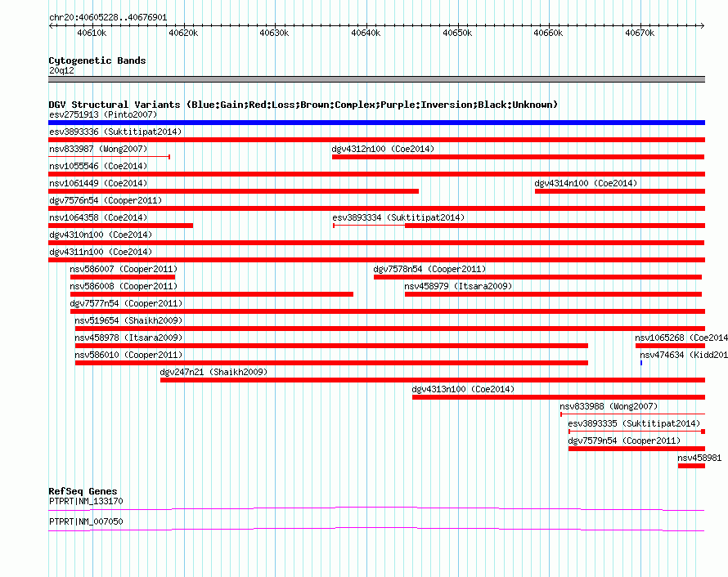
Task: Click the small blue nsv474634 gain marker
Action: coord(641,363)
